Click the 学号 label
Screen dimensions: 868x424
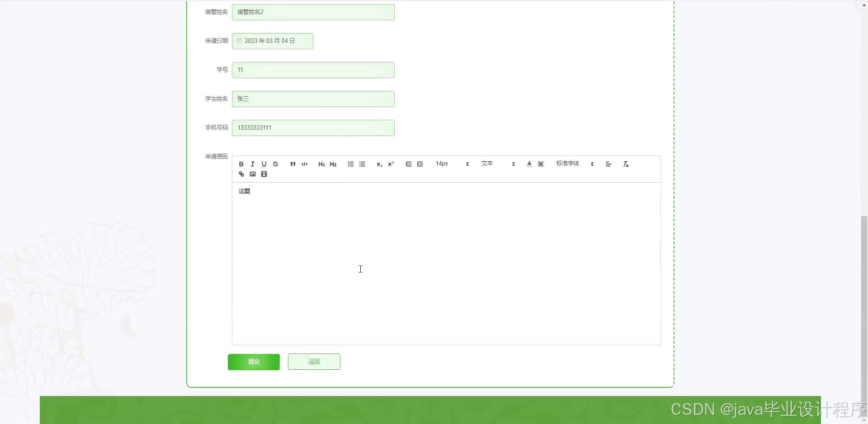coord(222,70)
